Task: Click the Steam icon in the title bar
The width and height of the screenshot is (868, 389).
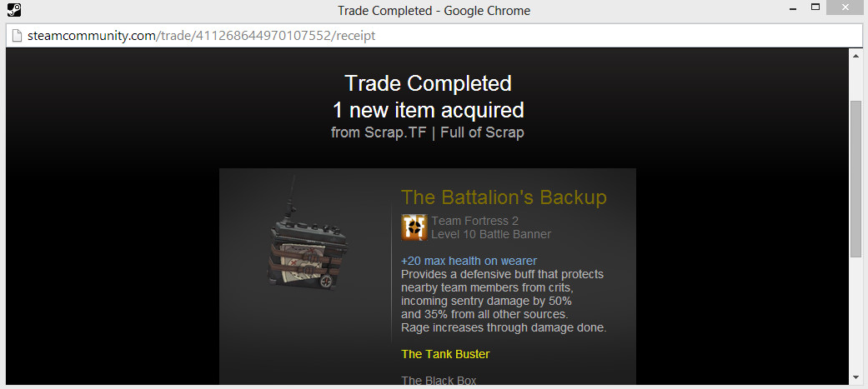Action: coord(14,10)
